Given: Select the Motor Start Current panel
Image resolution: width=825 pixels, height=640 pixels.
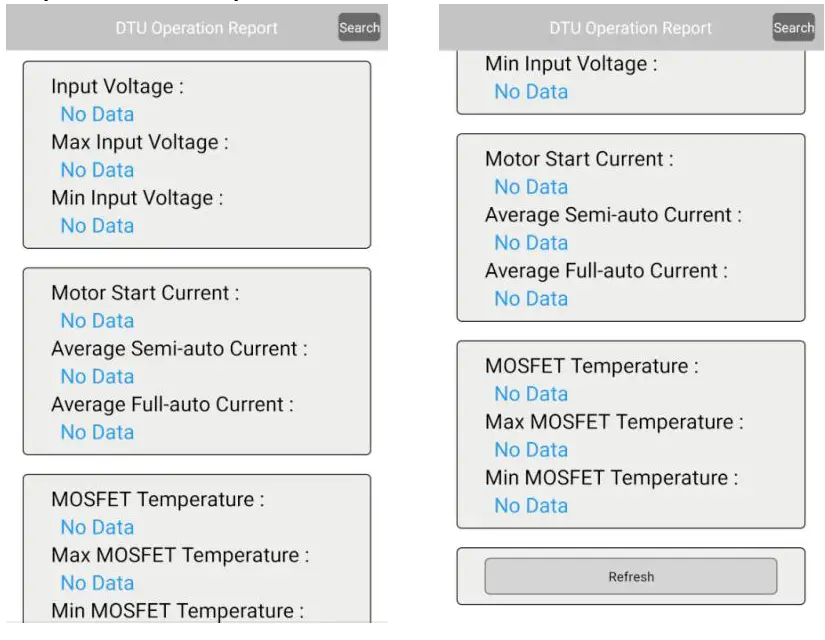Looking at the screenshot, I should pos(195,360).
